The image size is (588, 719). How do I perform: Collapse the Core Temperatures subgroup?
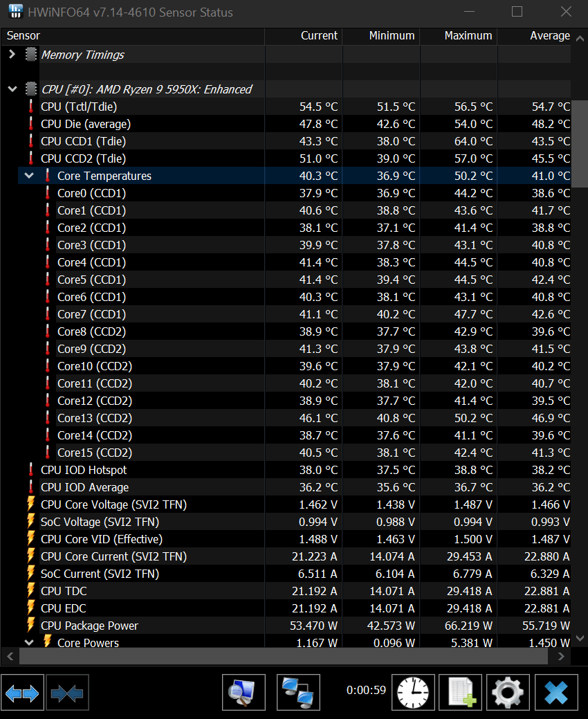coord(29,176)
